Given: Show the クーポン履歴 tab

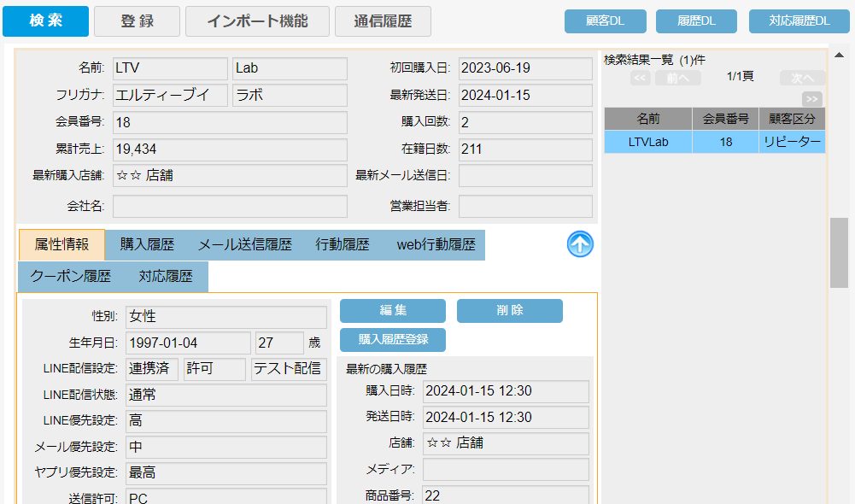Looking at the screenshot, I should pyautogui.click(x=71, y=277).
